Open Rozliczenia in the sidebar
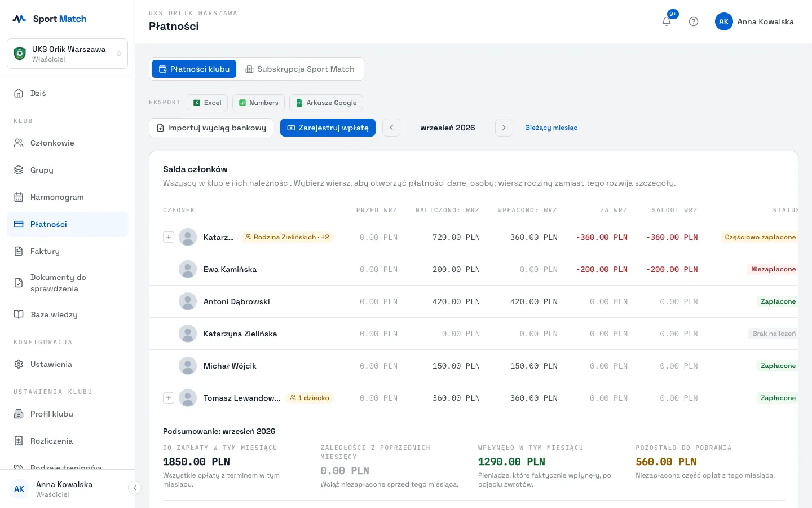 (x=67, y=441)
